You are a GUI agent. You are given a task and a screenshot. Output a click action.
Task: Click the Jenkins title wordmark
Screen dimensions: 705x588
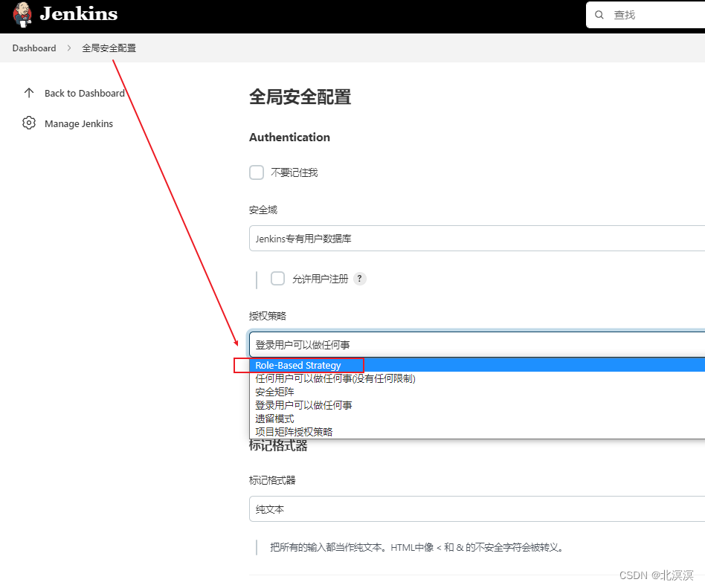point(79,14)
